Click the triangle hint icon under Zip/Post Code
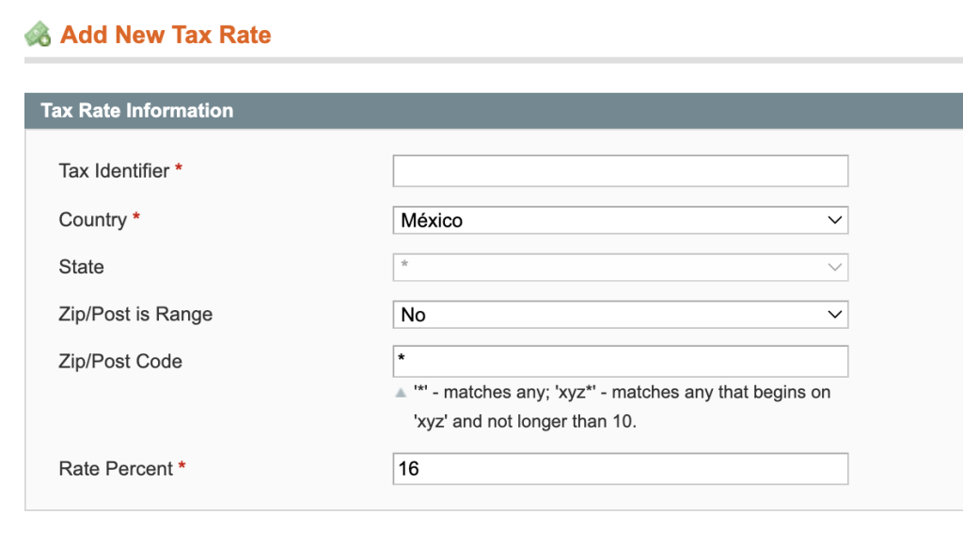 401,393
